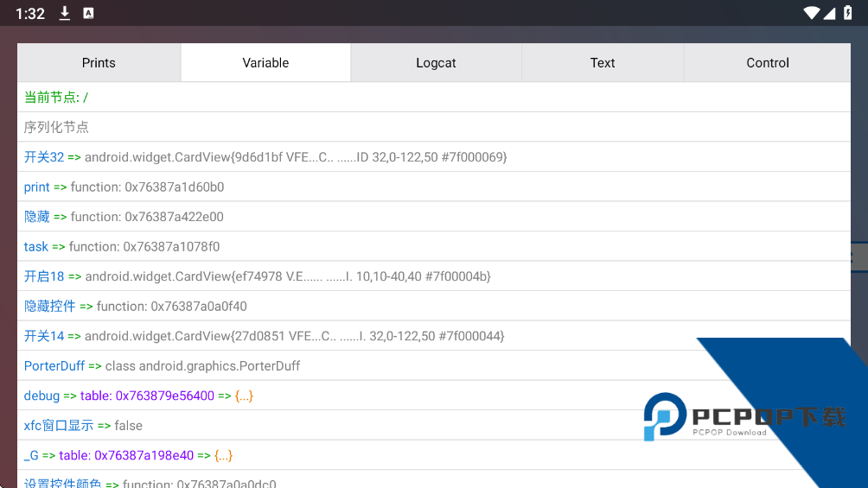Tap the keyboard 'A' status bar icon
Viewport: 868px width, 488px height.
[x=88, y=13]
